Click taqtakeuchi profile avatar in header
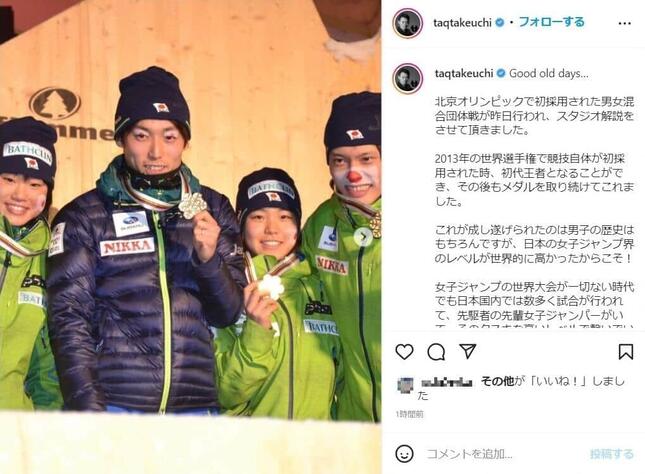Screen dimensions: 645x474 408,23
